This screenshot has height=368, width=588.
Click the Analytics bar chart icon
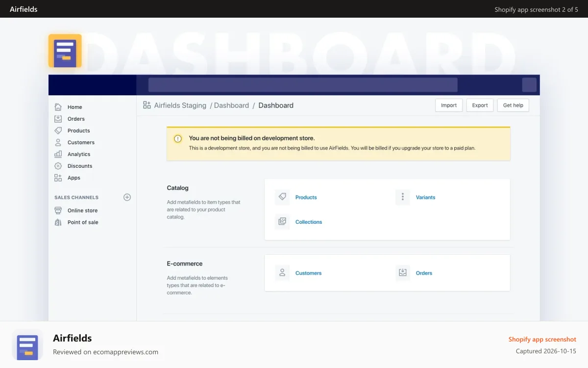58,154
